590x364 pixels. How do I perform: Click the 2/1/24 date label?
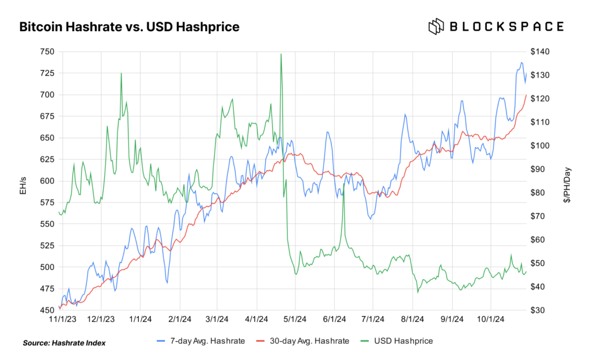click(x=180, y=319)
